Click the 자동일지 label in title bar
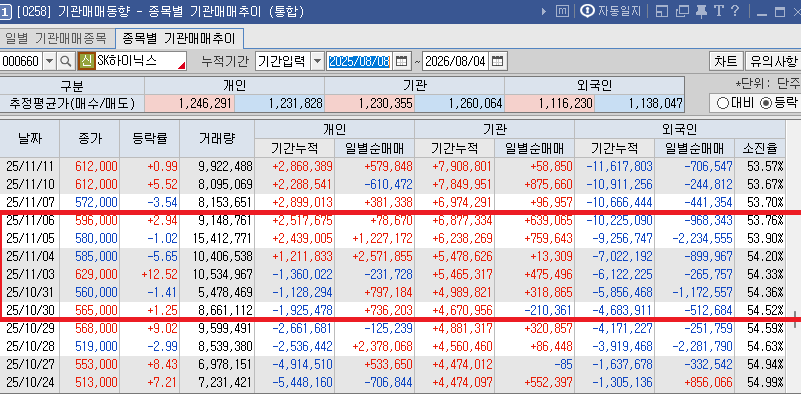The width and height of the screenshot is (801, 394). tap(619, 11)
